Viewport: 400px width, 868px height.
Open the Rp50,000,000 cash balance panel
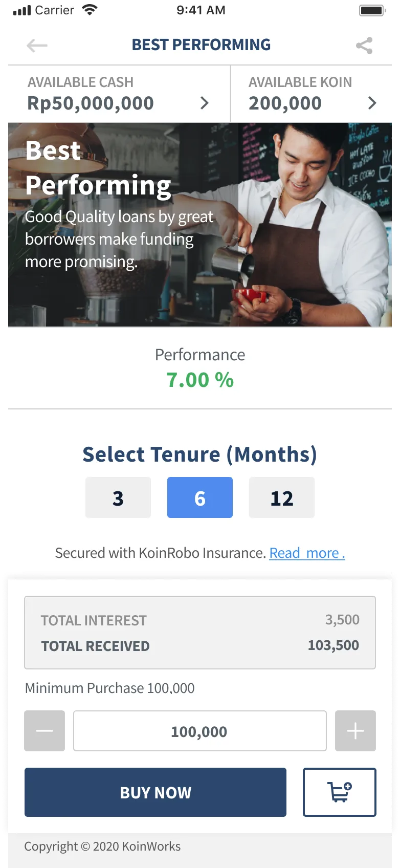click(91, 103)
